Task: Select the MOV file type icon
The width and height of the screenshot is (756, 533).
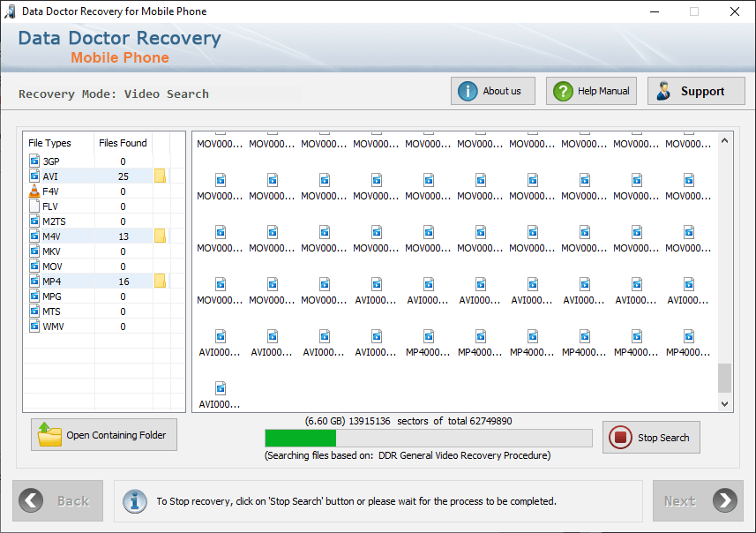Action: click(x=34, y=266)
